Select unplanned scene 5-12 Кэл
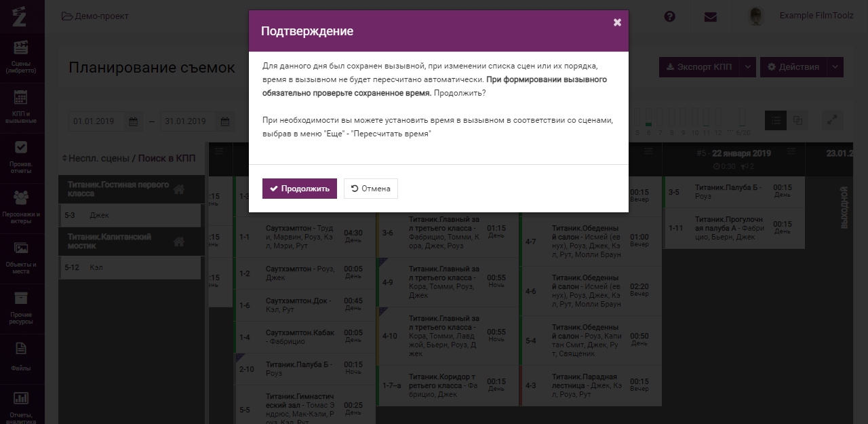Screen dimensions: 868x424 tap(130, 267)
